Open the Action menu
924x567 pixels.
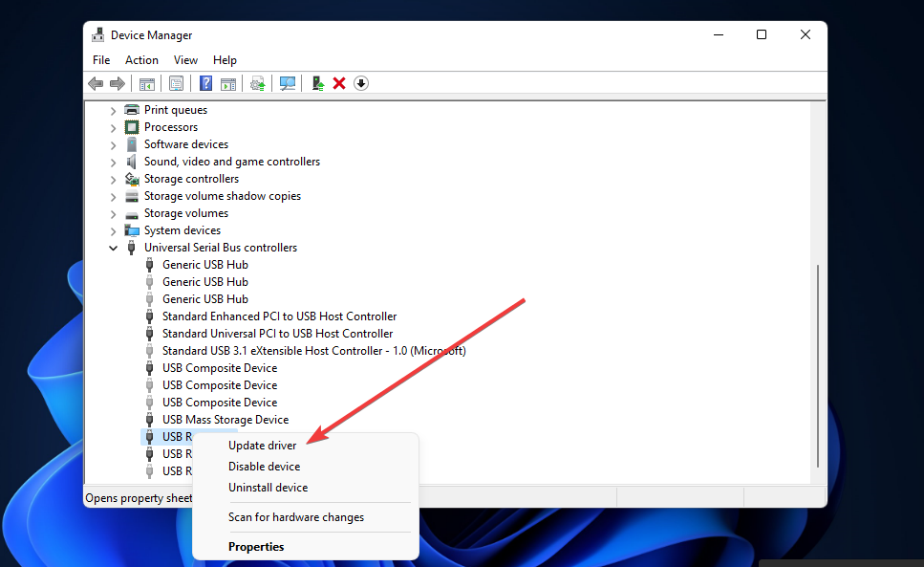click(x=141, y=60)
